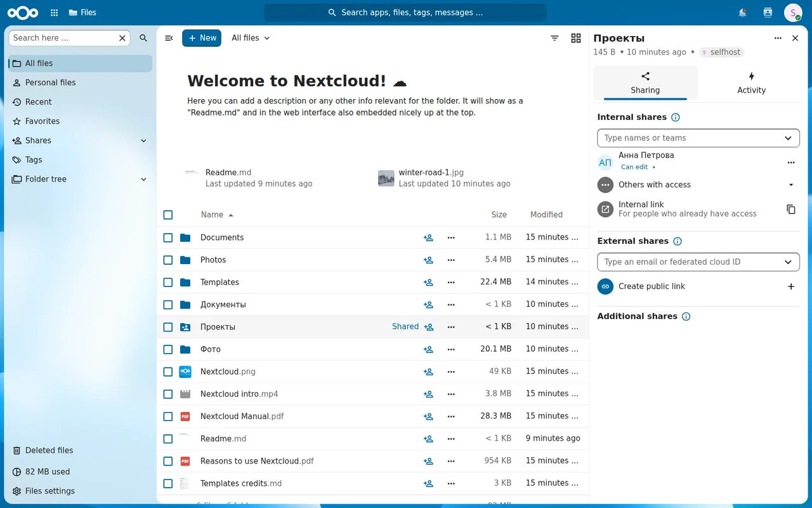Open the Favorites view
This screenshot has width=812, height=508.
point(80,121)
